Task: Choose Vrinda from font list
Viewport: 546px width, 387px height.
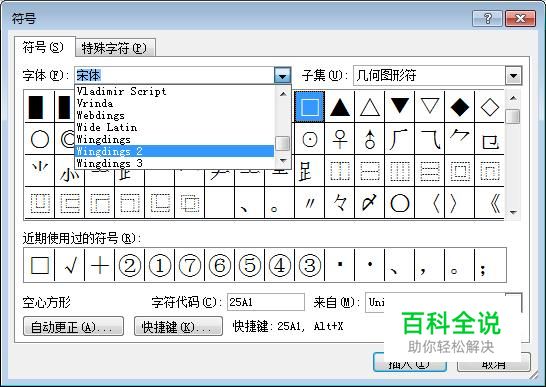Action: tap(174, 103)
